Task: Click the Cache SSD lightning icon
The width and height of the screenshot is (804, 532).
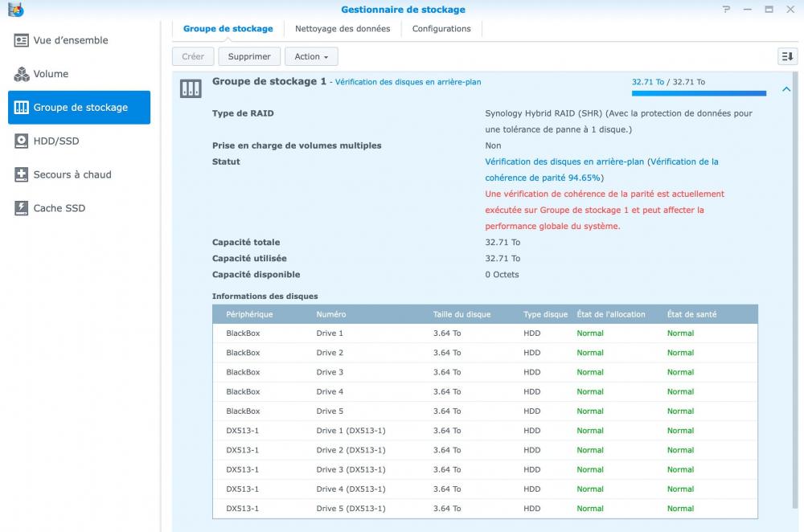Action: click(x=22, y=208)
